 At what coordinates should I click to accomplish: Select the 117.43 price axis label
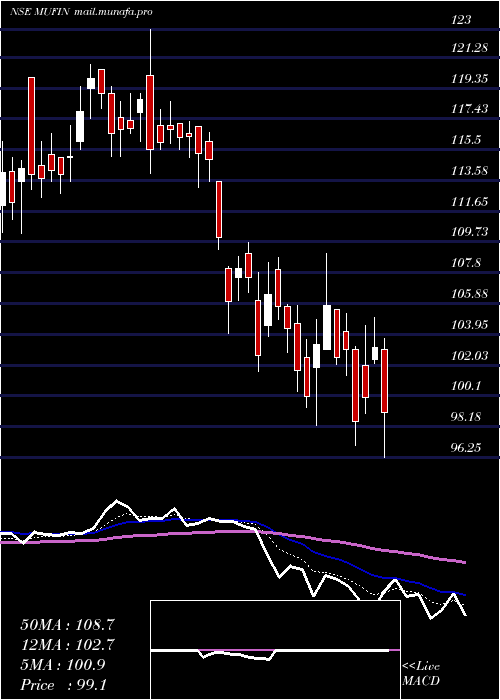(x=470, y=109)
